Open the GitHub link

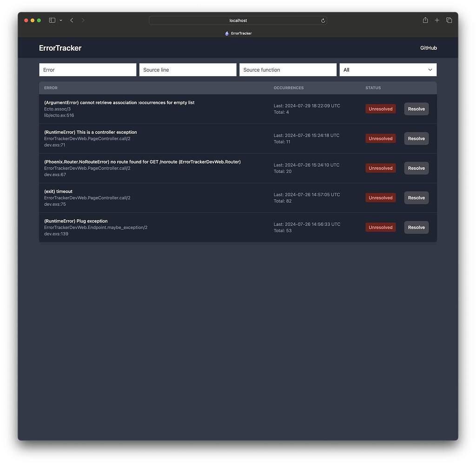(428, 48)
